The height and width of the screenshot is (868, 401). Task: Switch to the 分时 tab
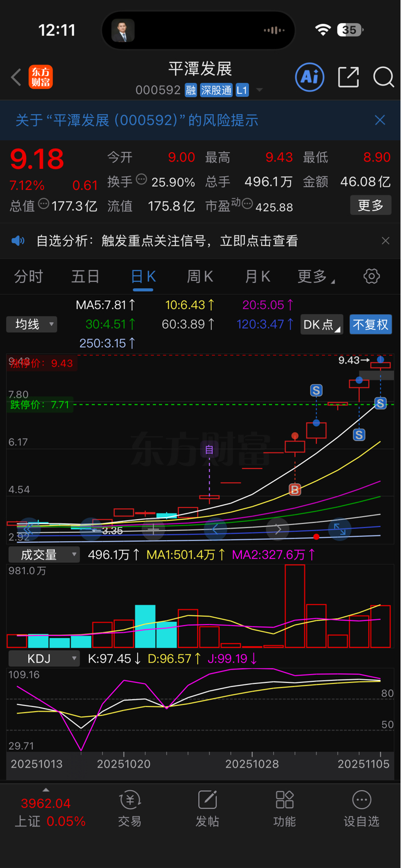click(29, 276)
